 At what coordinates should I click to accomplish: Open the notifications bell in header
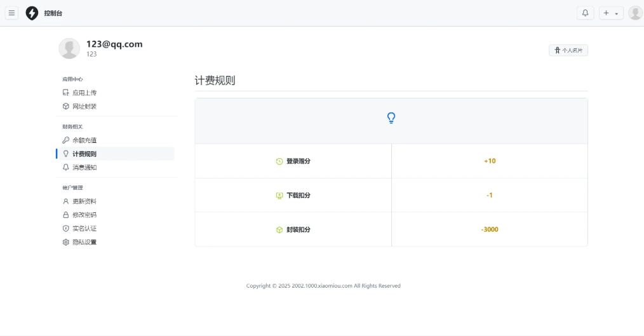click(x=585, y=13)
